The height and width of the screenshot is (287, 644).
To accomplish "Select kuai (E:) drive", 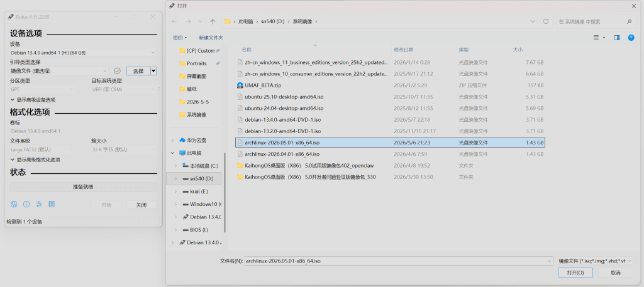I will pyautogui.click(x=196, y=192).
